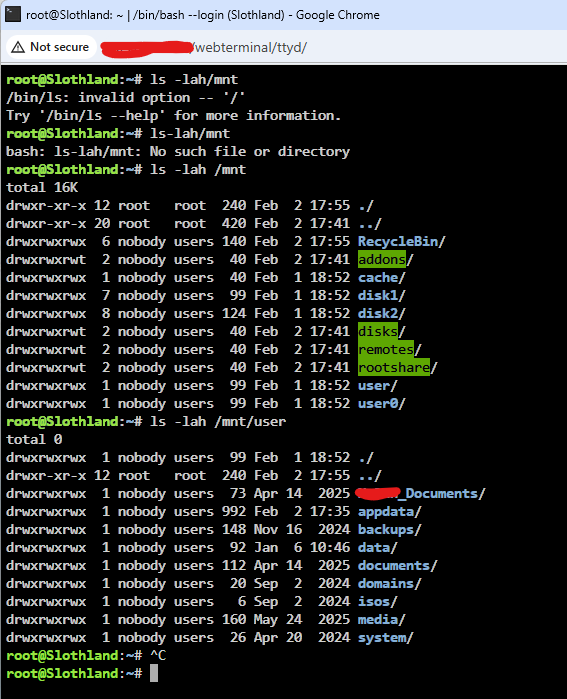Click the disk1/ directory entry

[382, 296]
